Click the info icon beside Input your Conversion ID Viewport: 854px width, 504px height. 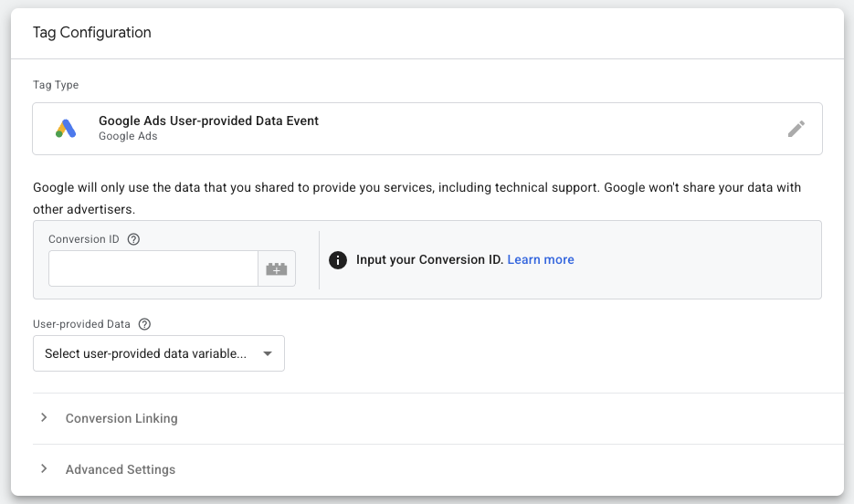tap(338, 260)
